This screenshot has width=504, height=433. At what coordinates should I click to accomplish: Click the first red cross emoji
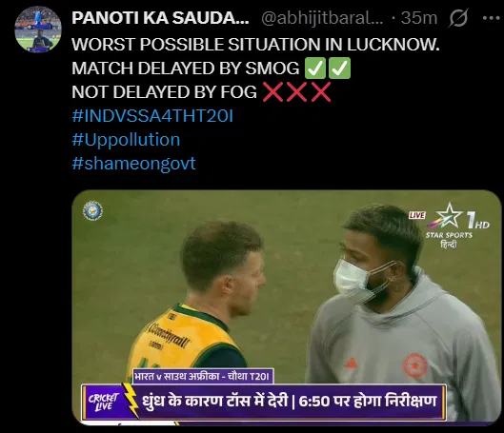click(x=272, y=92)
